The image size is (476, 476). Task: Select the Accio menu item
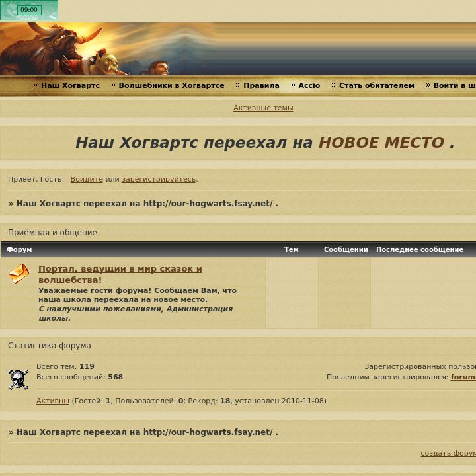click(x=309, y=85)
